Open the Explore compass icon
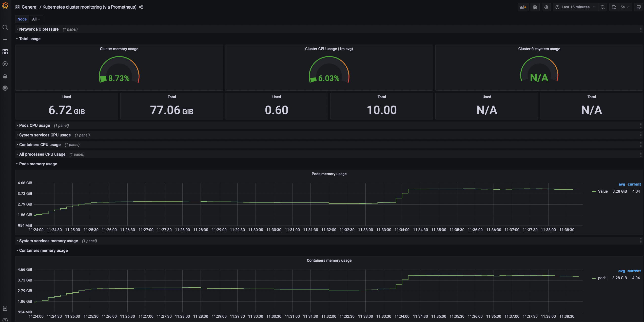Screen dimensions: 644x322 (5, 64)
